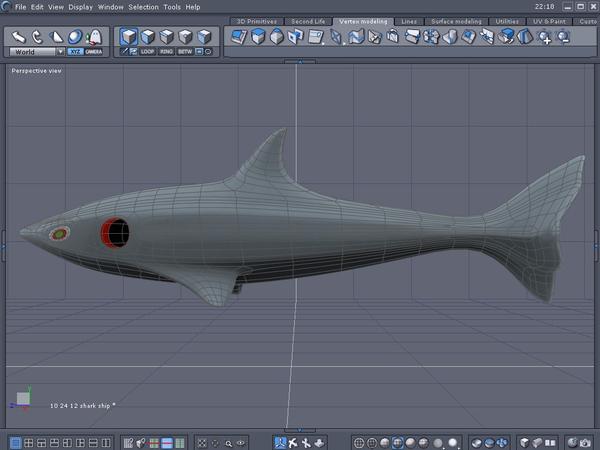600x450 pixels.
Task: Pick the ghost-shaped icon in the manipulator panel
Action: click(x=94, y=37)
